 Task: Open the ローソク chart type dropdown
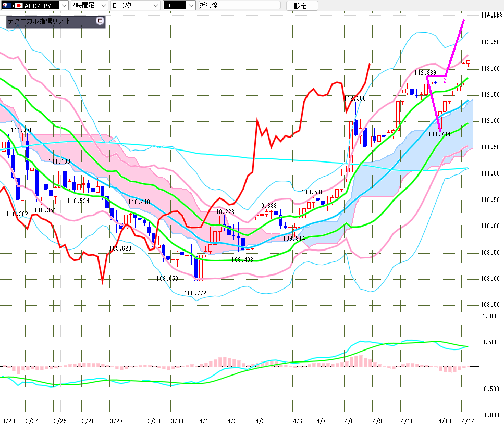coord(155,5)
